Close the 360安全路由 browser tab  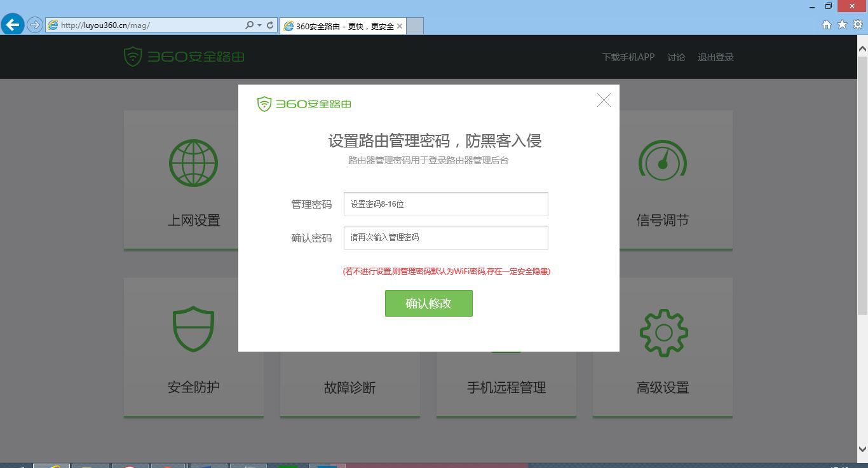[x=400, y=26]
